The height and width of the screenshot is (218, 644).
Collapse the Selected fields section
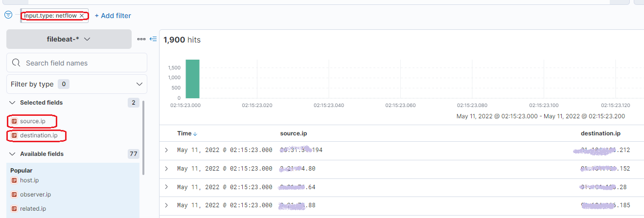pos(13,103)
